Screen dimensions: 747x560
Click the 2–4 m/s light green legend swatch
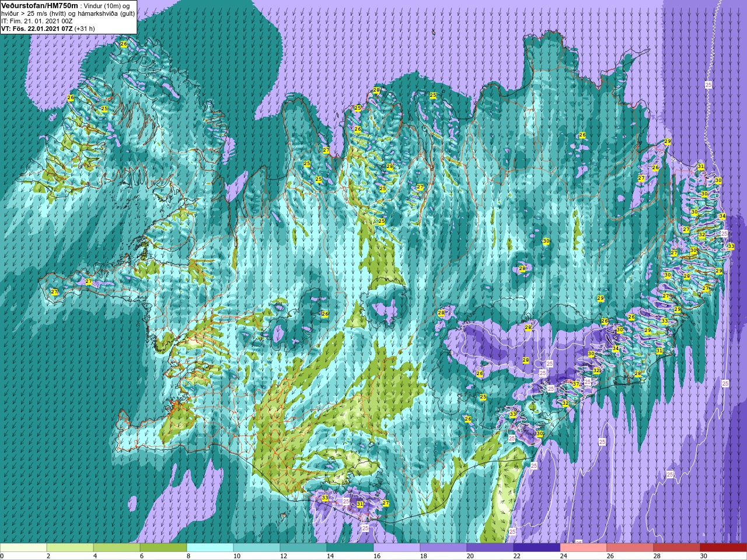(x=70, y=548)
